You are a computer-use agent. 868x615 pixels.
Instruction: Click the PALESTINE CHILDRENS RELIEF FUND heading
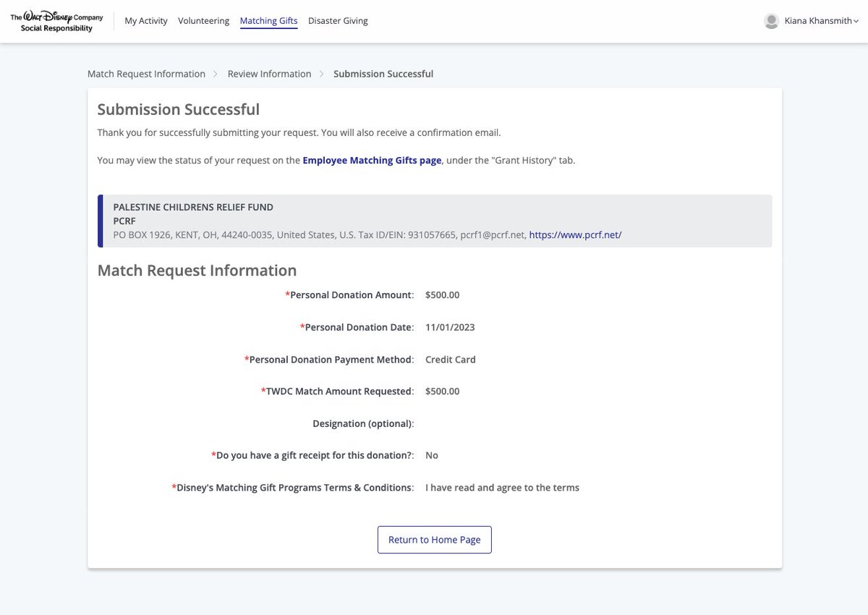(x=193, y=207)
